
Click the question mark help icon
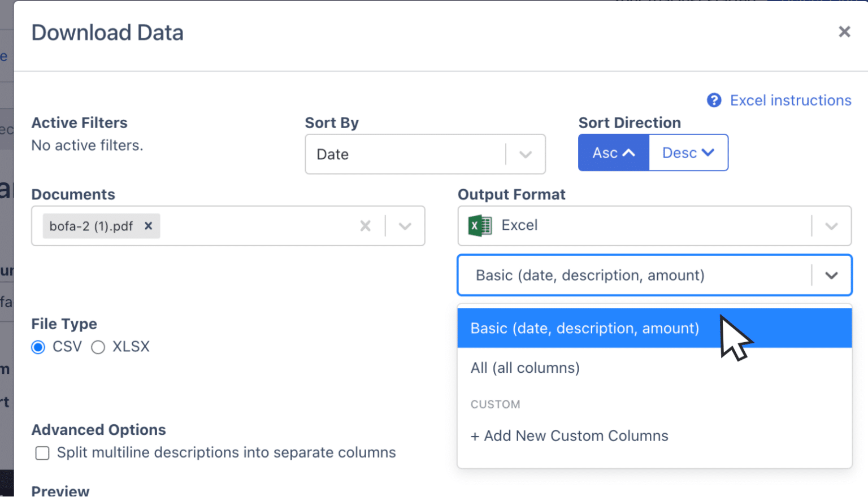click(x=714, y=100)
